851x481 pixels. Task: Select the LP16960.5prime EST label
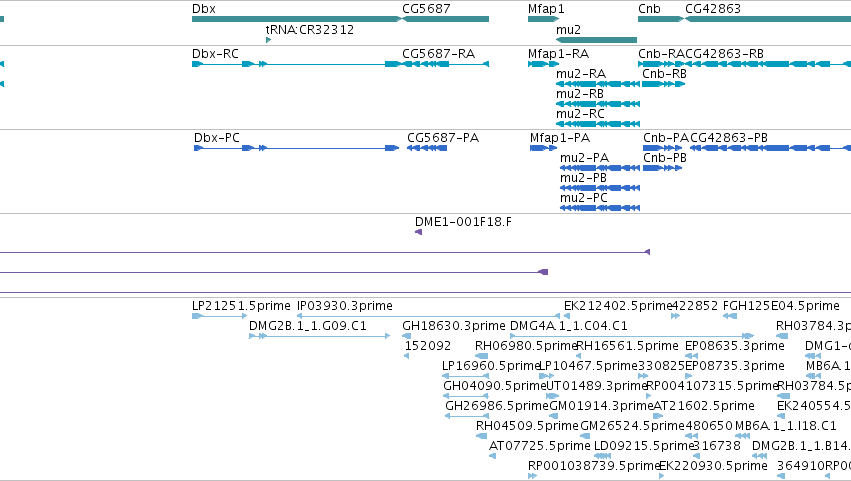pyautogui.click(x=491, y=366)
